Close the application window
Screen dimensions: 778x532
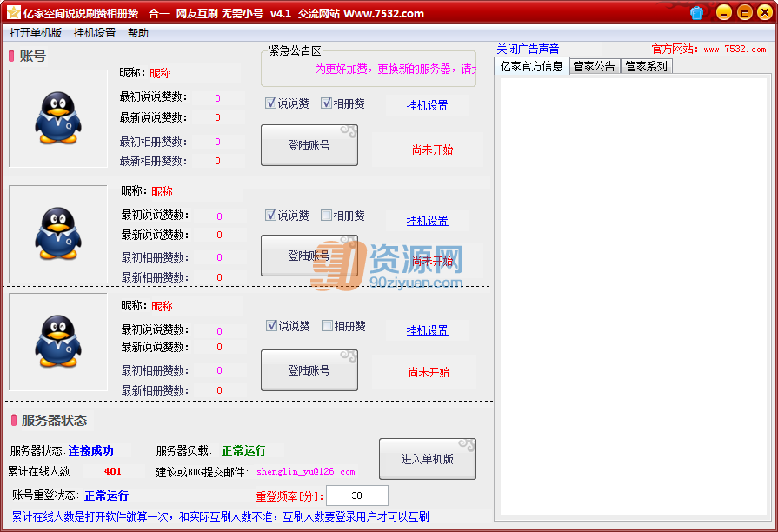[x=765, y=12]
